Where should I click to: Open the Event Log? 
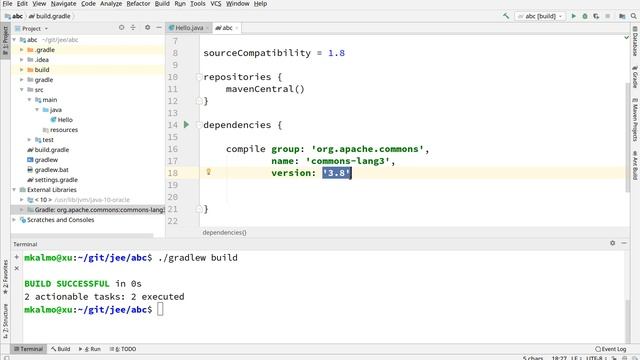point(611,349)
